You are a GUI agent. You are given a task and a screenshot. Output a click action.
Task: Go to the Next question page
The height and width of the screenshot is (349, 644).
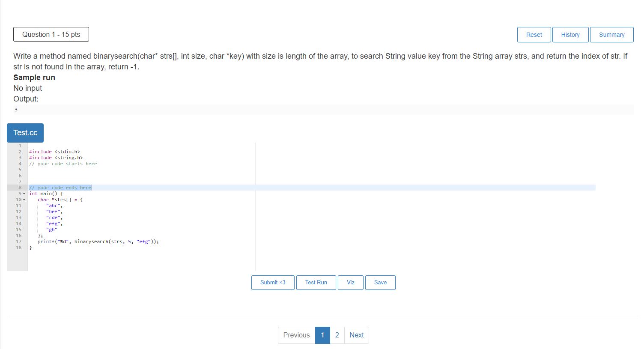coord(356,335)
